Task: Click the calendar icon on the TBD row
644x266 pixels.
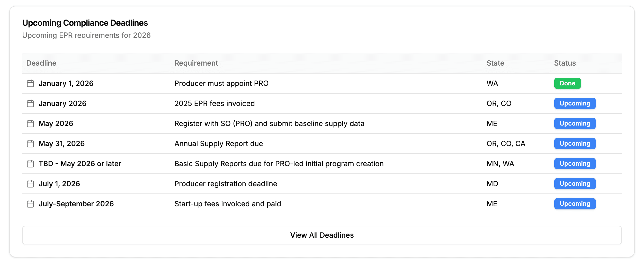Action: [x=30, y=163]
